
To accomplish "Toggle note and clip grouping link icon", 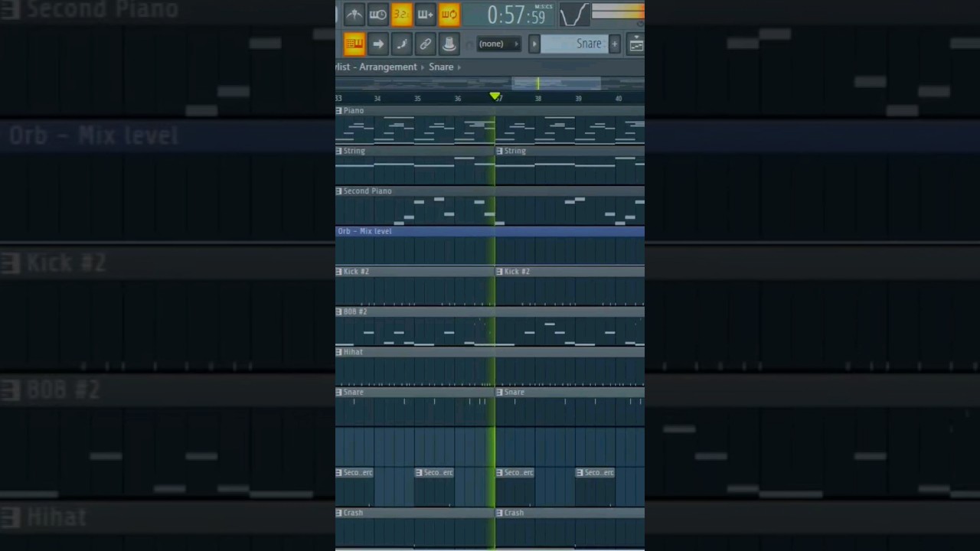I will [425, 44].
